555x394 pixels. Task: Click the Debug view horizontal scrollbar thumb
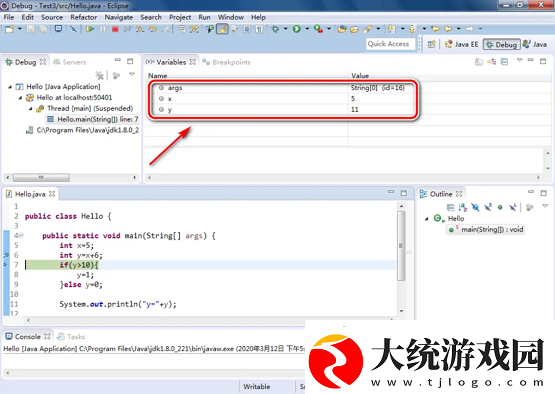coord(41,177)
